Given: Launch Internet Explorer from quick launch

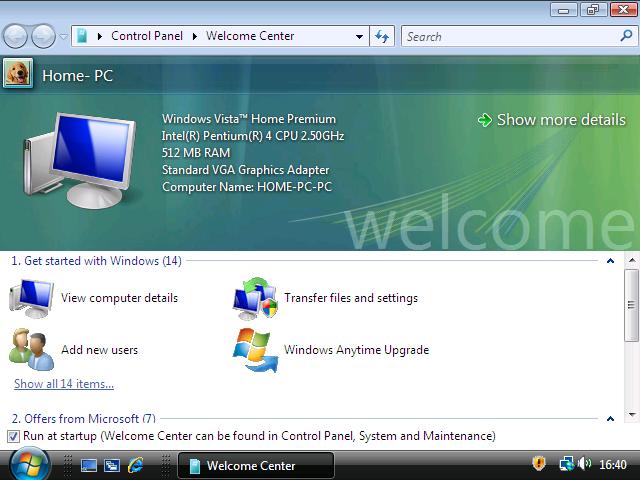Looking at the screenshot, I should pos(135,465).
